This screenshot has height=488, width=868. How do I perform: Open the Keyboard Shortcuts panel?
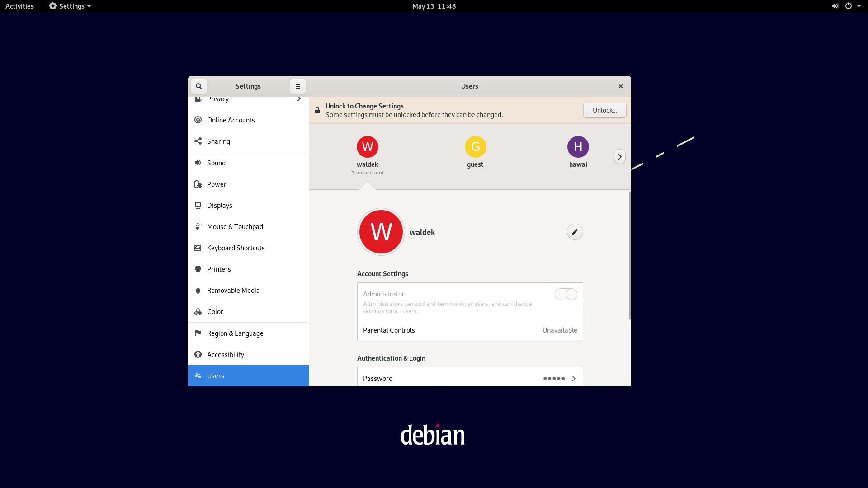coord(248,248)
